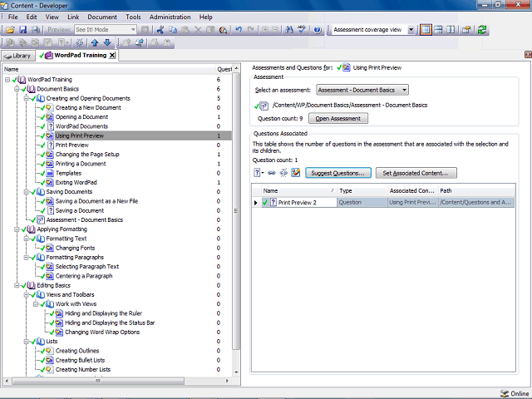Click the binoculars Find icon
This screenshot has width=532, height=399.
click(289, 30)
